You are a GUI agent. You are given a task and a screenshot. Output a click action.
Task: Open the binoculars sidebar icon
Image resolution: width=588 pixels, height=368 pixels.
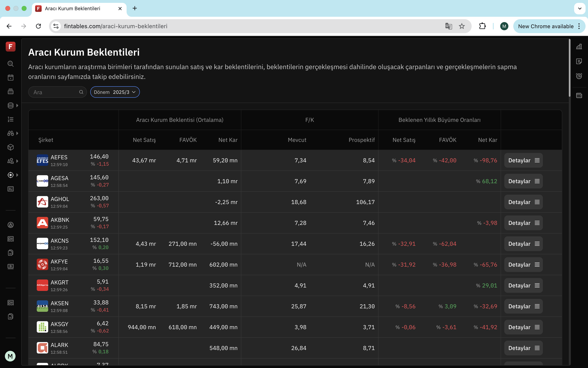pos(10,133)
